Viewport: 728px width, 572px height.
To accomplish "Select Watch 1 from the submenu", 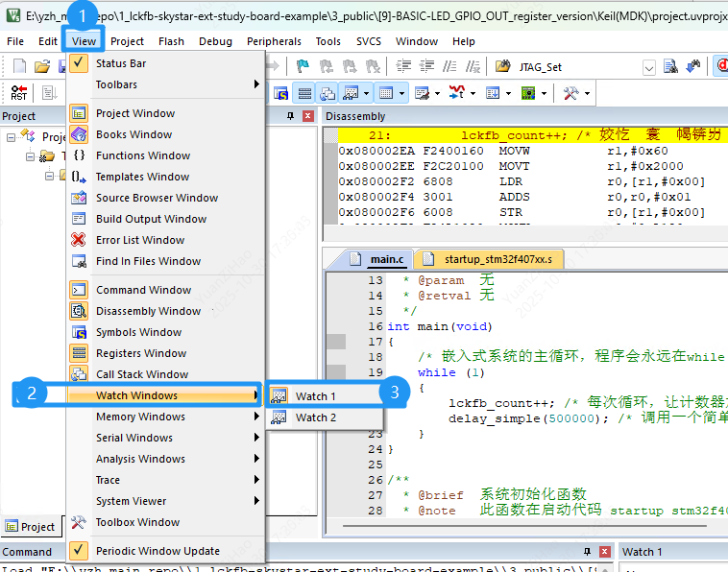I will point(315,395).
